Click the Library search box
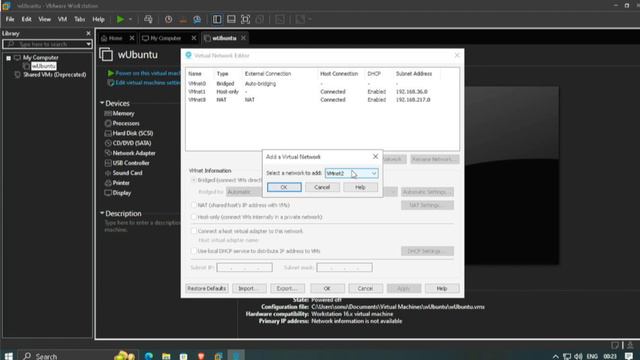The height and width of the screenshot is (360, 640). coord(47,44)
